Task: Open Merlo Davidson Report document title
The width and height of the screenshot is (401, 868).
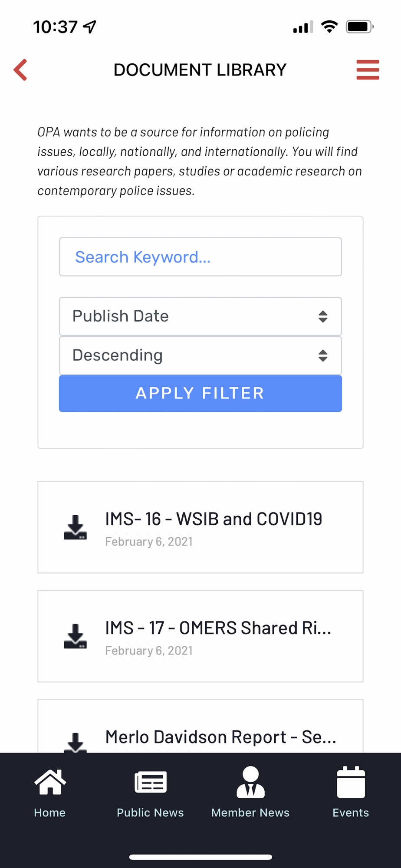Action: [220, 737]
